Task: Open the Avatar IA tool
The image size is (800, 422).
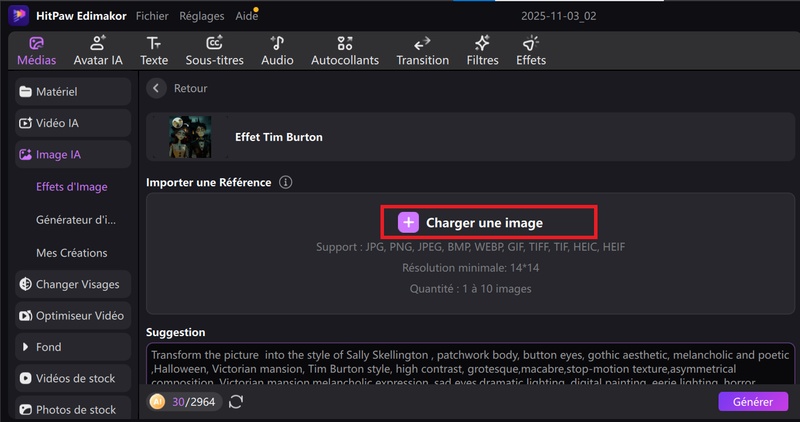Action: pos(98,51)
